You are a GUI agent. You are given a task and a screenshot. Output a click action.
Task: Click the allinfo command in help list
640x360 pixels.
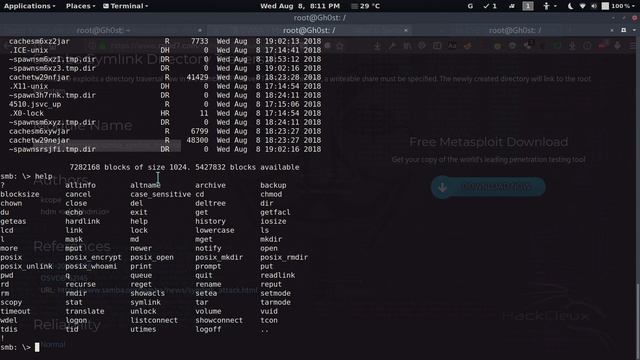(80, 185)
